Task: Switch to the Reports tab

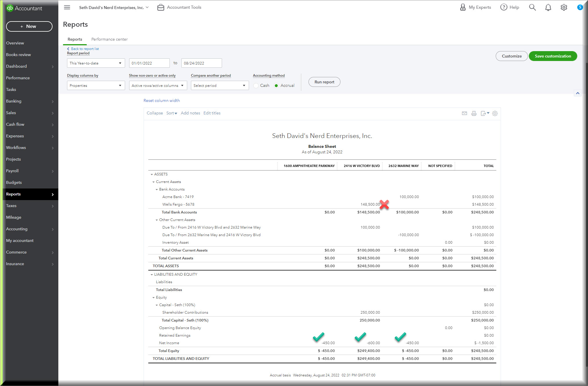Action: click(x=75, y=39)
